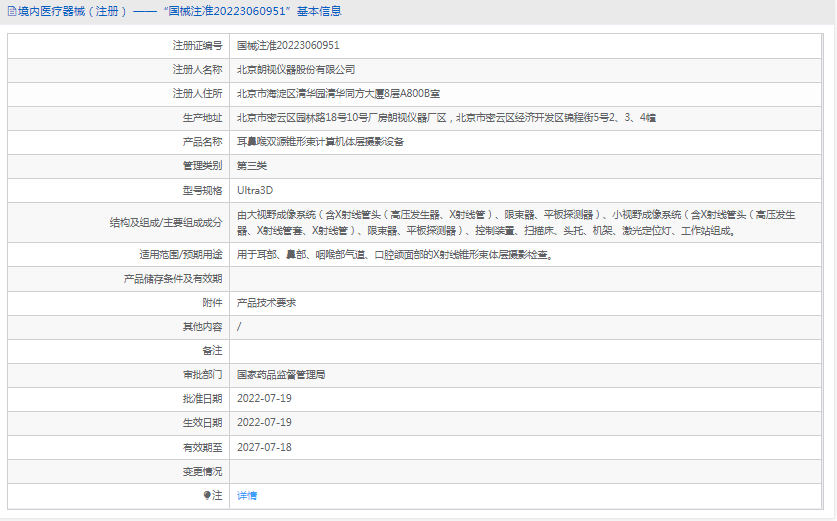This screenshot has height=521, width=837.
Task: Click the 管理类别 row label
Action: 202,166
